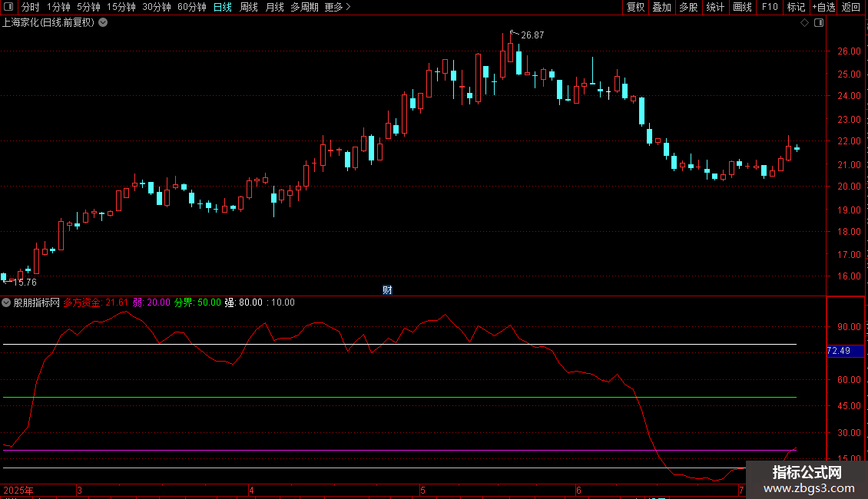This screenshot has height=499, width=868.
Task: Open the F10 company info
Action: [770, 7]
